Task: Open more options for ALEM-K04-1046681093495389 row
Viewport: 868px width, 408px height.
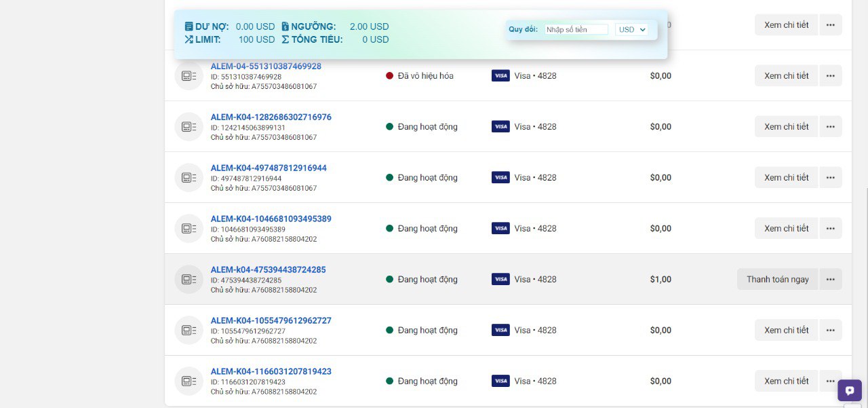Action: tap(831, 228)
